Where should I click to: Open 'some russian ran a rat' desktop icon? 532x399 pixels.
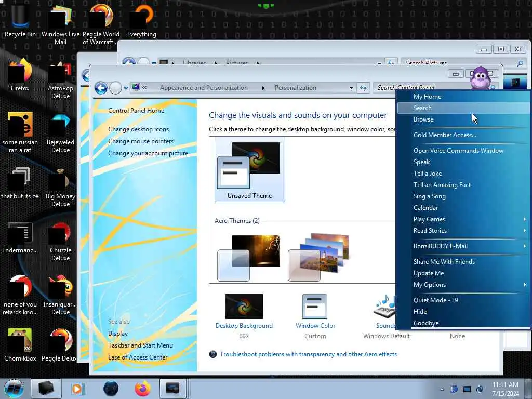click(20, 132)
